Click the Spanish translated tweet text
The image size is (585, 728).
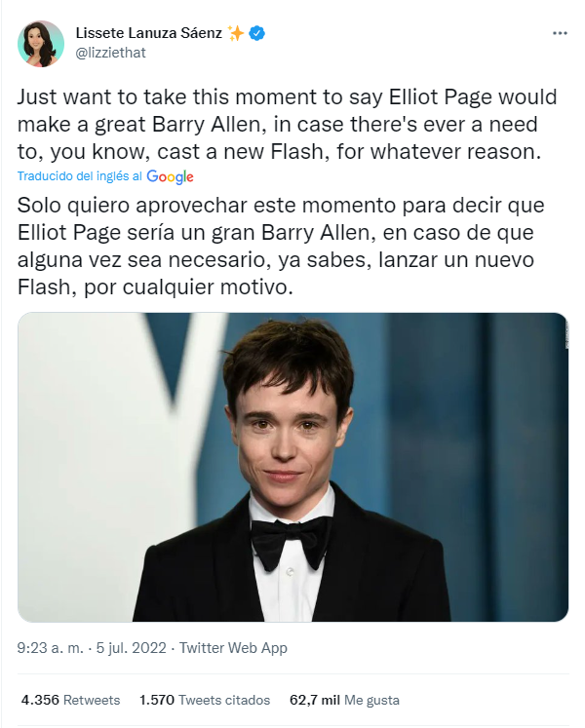coord(281,246)
